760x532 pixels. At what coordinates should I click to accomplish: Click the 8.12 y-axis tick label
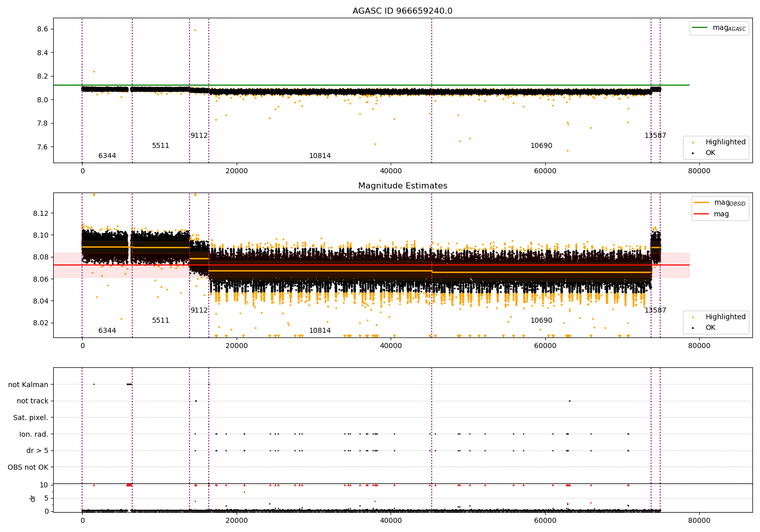(41, 213)
